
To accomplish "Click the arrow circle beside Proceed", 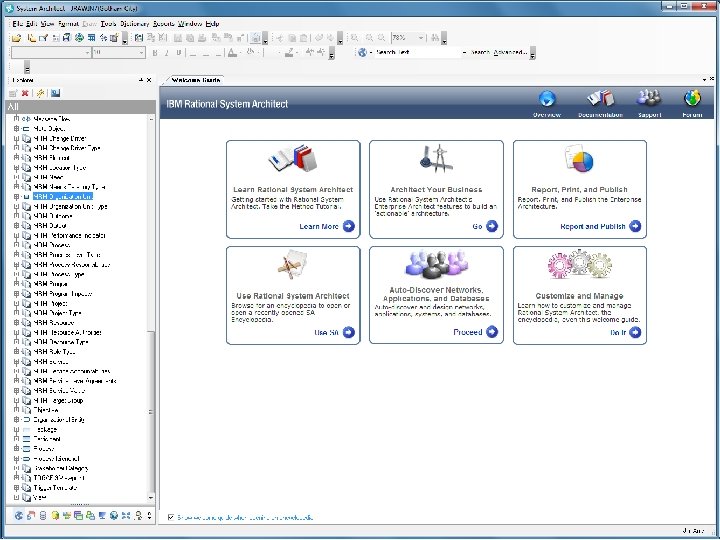I will tap(492, 332).
